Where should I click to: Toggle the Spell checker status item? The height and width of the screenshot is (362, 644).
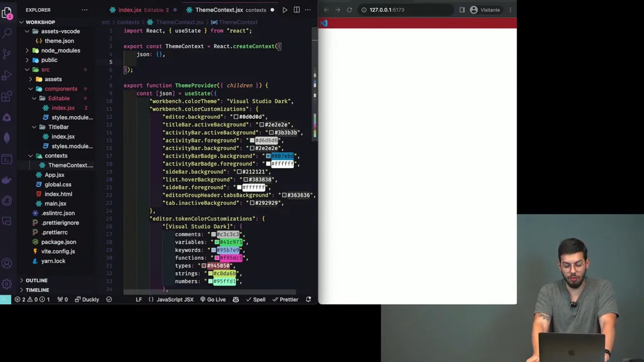pos(256,299)
